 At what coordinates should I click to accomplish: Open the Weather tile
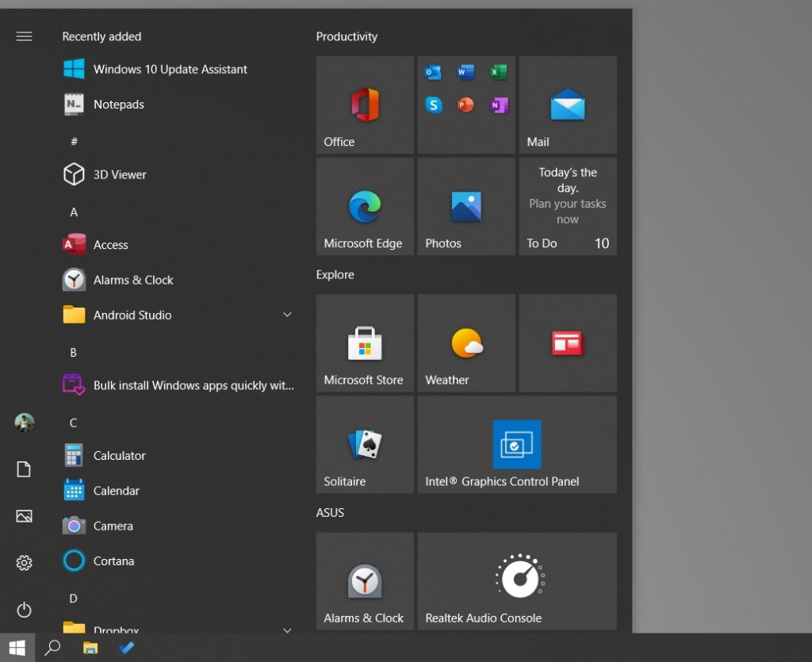click(x=465, y=342)
